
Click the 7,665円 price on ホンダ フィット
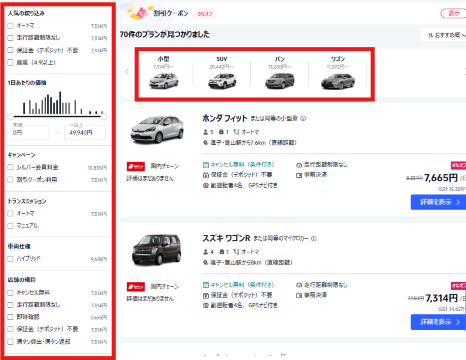coord(441,178)
